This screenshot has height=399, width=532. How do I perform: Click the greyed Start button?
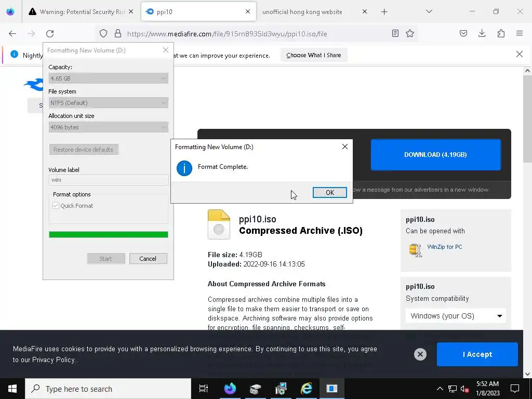106,259
